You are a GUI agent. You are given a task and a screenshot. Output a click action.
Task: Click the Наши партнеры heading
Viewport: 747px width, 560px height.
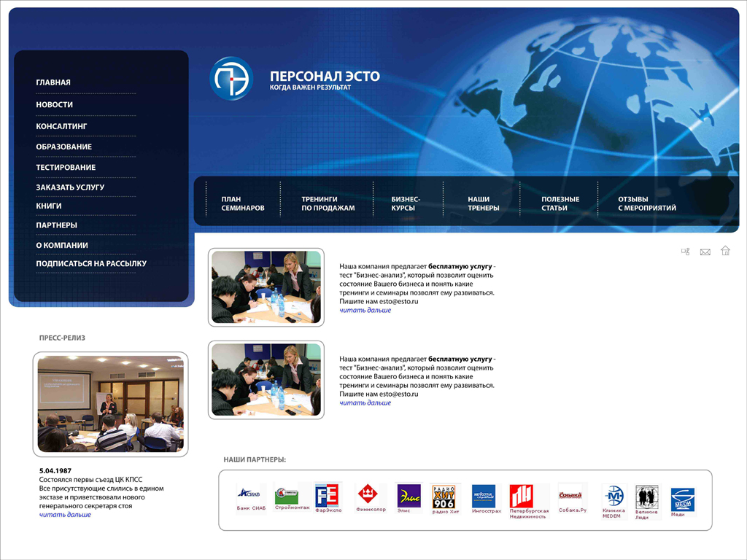[255, 460]
